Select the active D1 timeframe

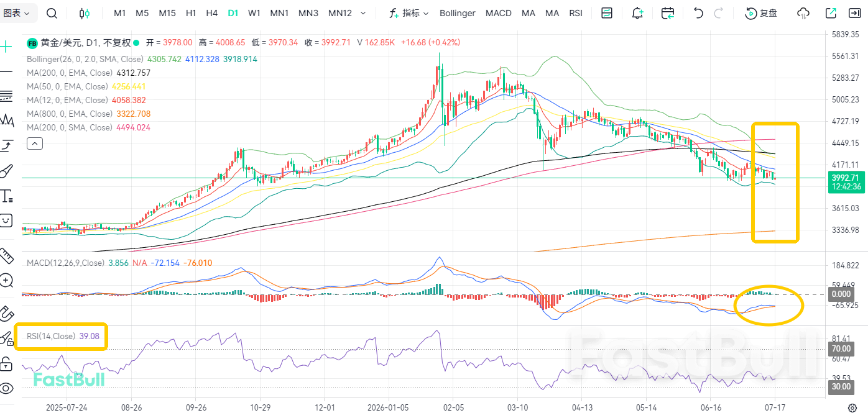coord(233,13)
